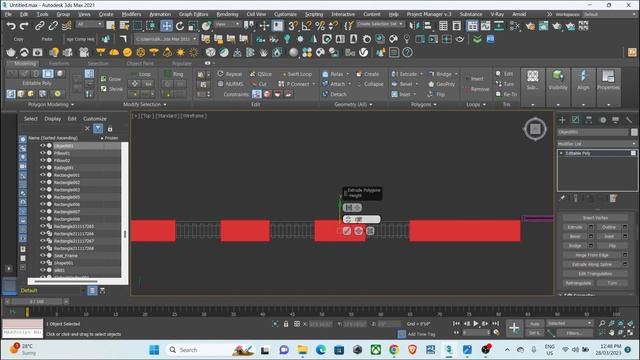
Task: Select Rectangle002 in the Scene Explorer list
Action: pos(67,182)
